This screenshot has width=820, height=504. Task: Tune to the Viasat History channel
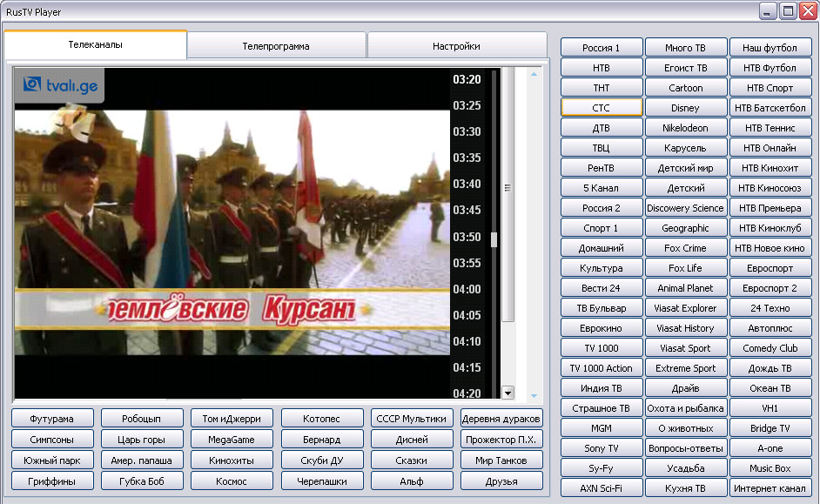coord(685,328)
